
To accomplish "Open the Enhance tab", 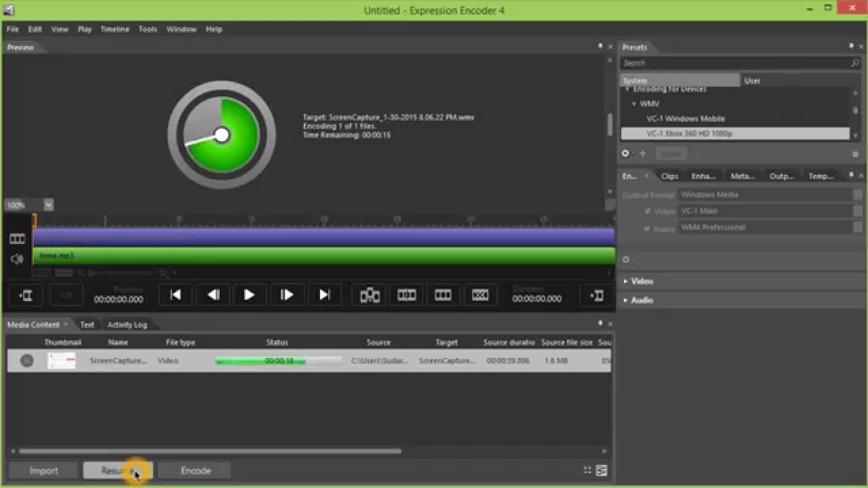I will click(703, 176).
